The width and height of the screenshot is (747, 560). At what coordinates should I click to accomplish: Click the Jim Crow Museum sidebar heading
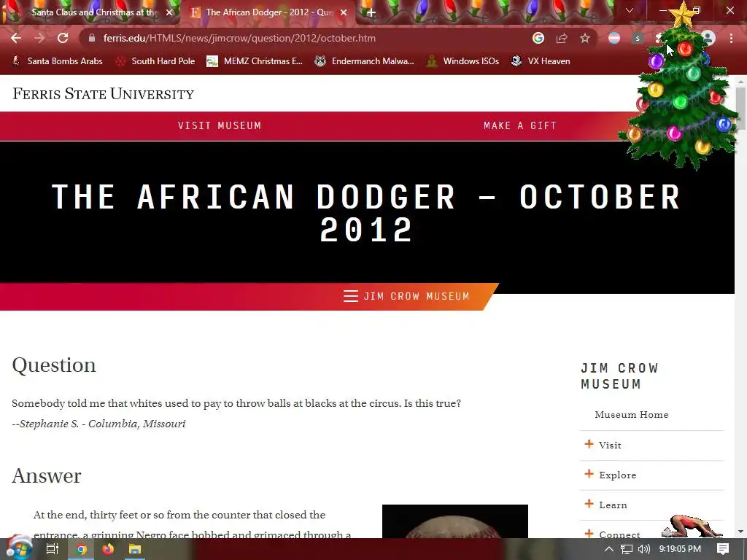(x=619, y=376)
